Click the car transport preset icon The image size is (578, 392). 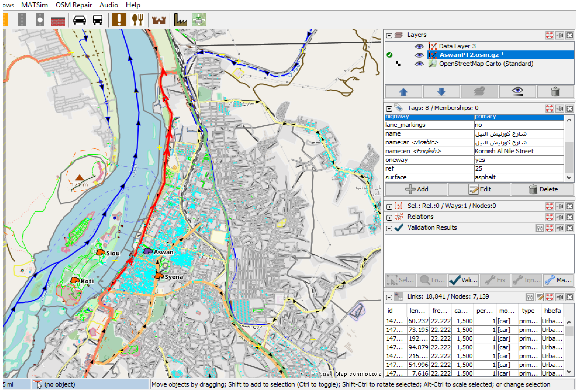click(79, 20)
